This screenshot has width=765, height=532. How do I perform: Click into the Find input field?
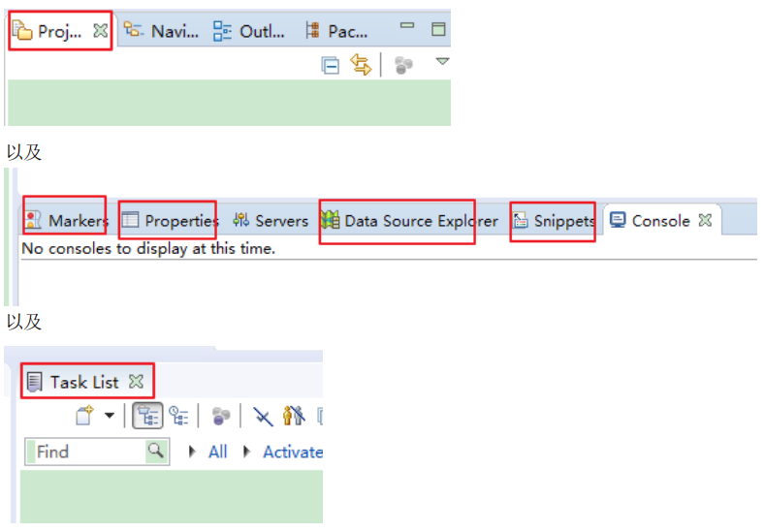(x=88, y=452)
